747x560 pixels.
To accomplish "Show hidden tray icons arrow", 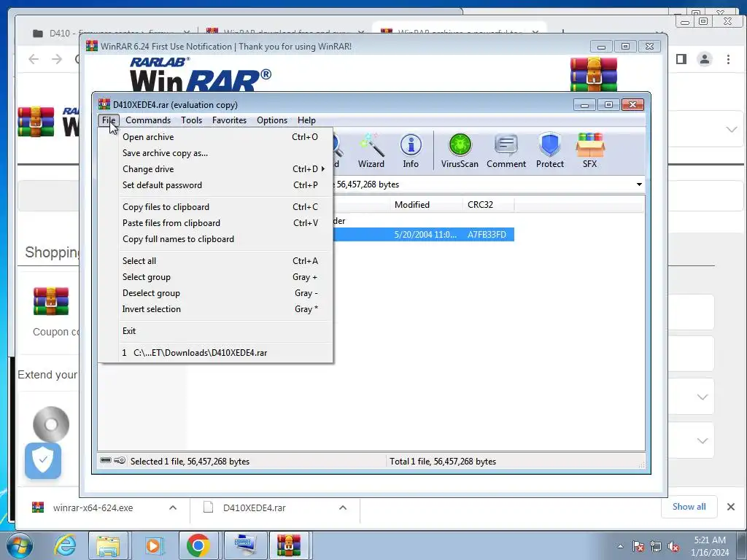I will pyautogui.click(x=620, y=546).
